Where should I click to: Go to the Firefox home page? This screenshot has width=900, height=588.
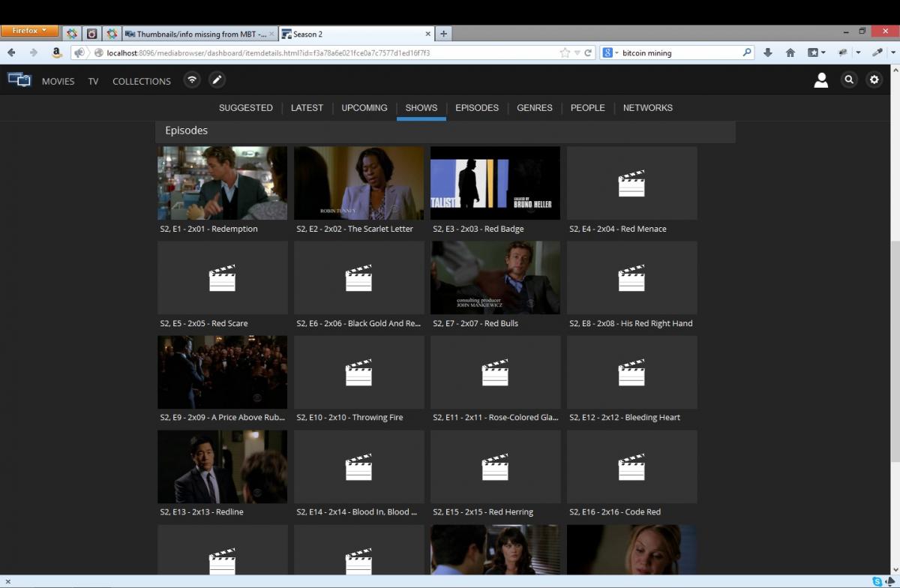pyautogui.click(x=790, y=53)
